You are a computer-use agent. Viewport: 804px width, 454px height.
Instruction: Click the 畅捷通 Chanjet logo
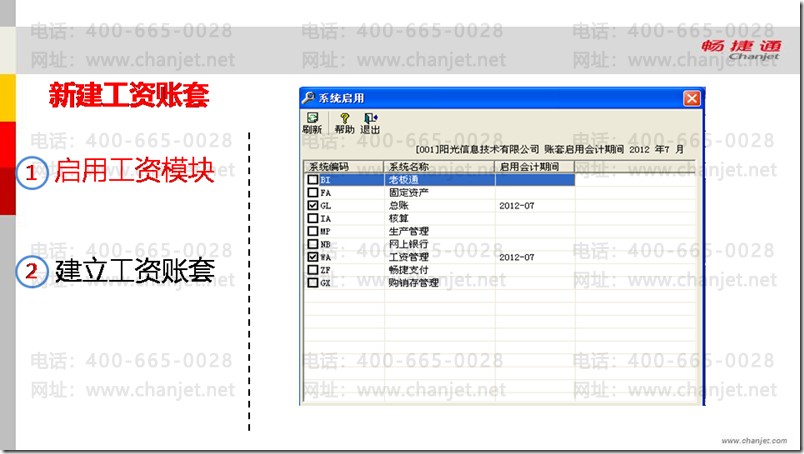pos(741,50)
